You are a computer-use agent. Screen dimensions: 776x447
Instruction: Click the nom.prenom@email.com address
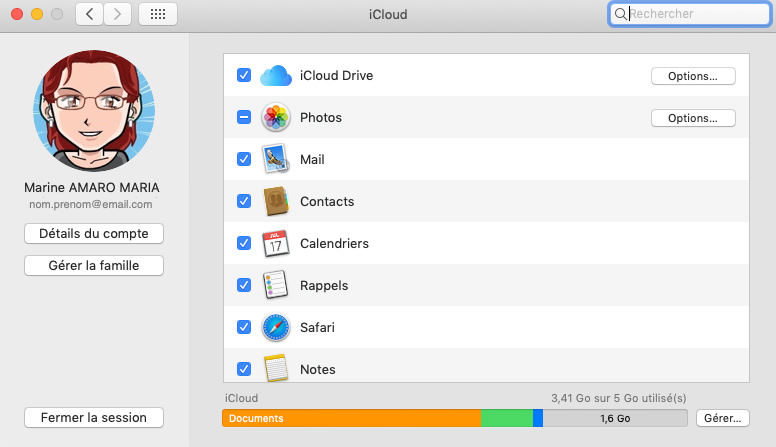(x=91, y=204)
